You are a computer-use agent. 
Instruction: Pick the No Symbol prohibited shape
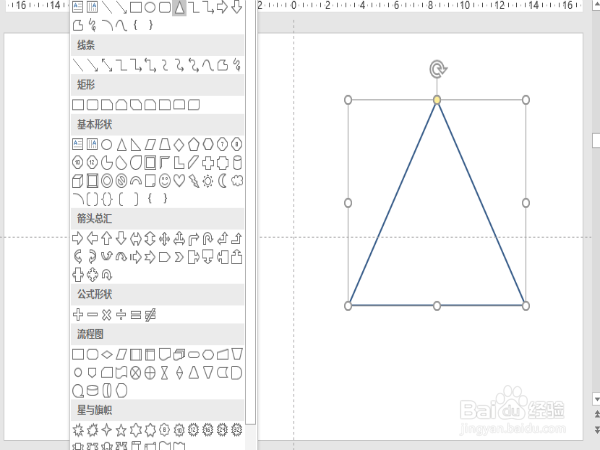121,181
